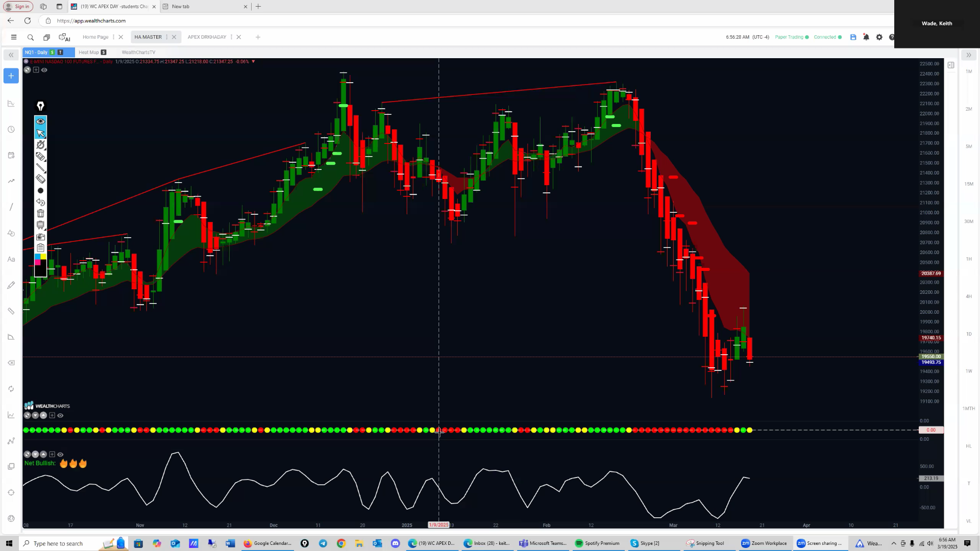This screenshot has width=980, height=551.
Task: Open the notifications bell
Action: (866, 37)
